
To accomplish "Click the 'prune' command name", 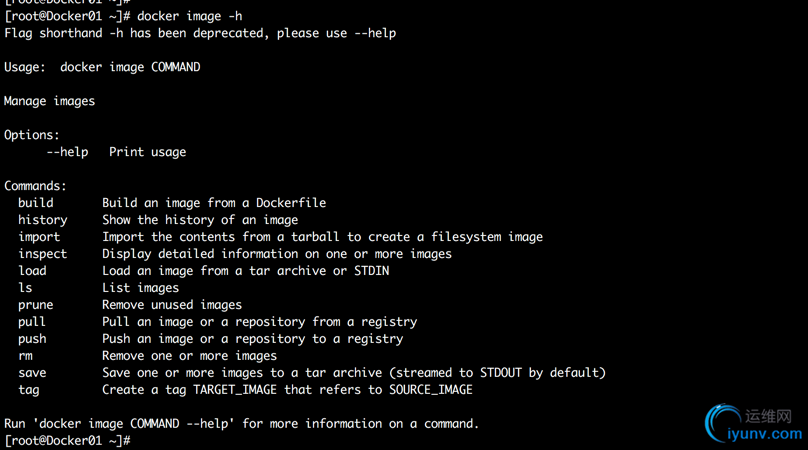I will [x=36, y=305].
